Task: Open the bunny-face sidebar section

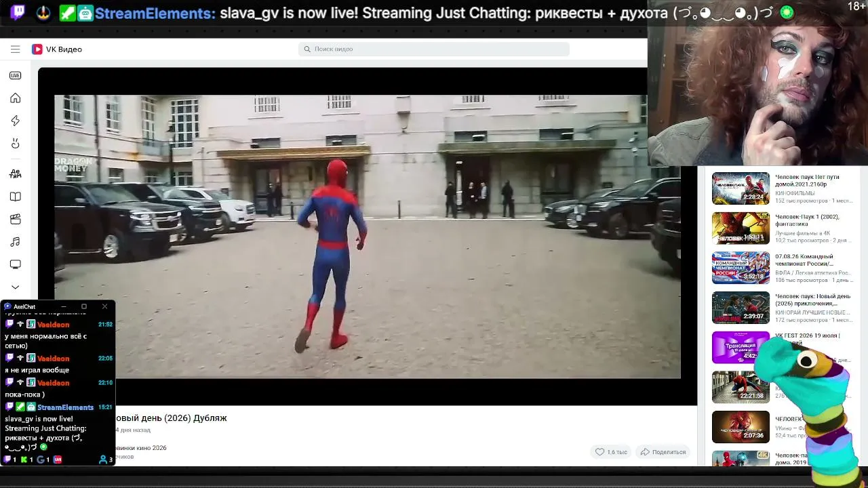Action: (15, 144)
